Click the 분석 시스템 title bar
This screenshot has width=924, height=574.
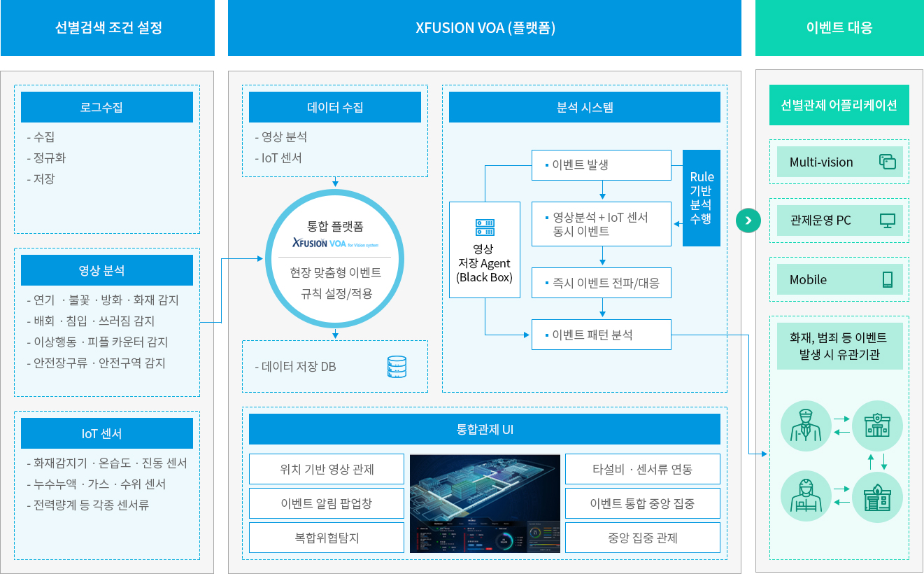coord(585,107)
